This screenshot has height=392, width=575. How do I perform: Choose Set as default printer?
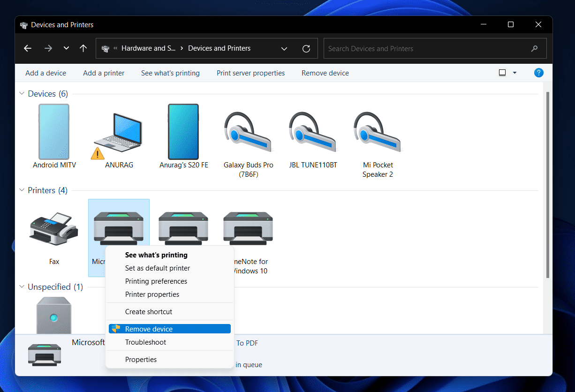tap(170, 268)
